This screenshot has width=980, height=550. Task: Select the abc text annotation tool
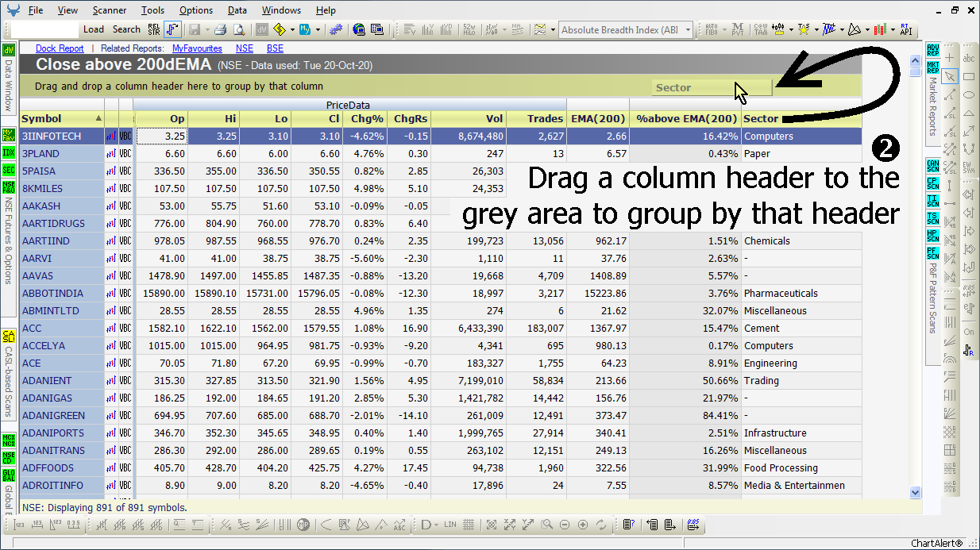(x=969, y=59)
